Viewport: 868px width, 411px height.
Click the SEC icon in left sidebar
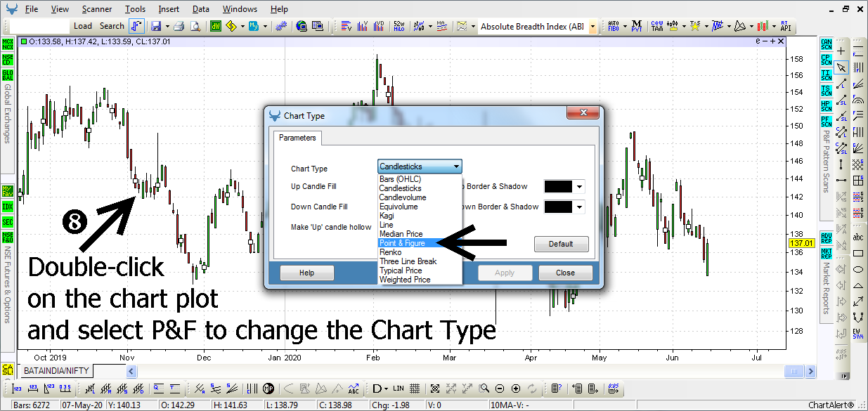point(8,222)
